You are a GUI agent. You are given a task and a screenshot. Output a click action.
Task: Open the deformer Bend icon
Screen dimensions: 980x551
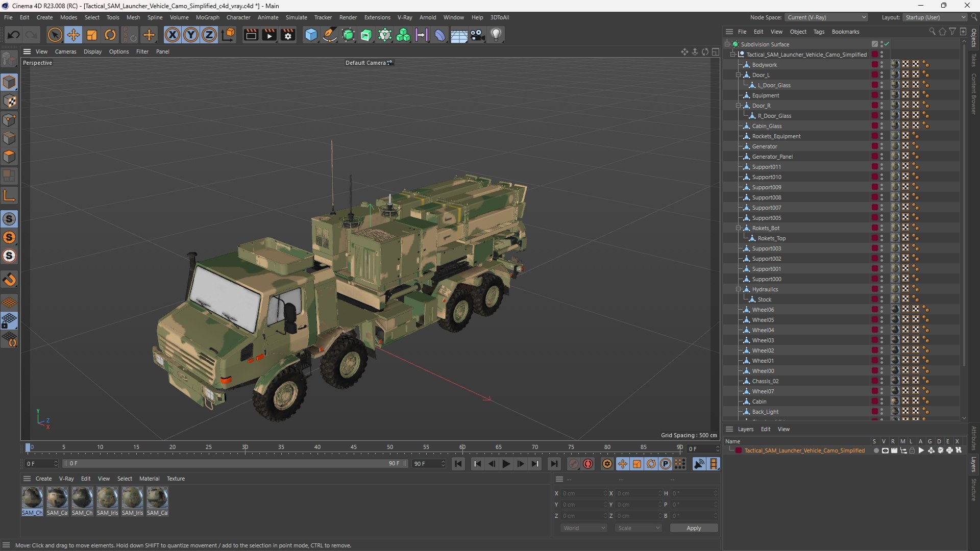(x=440, y=35)
